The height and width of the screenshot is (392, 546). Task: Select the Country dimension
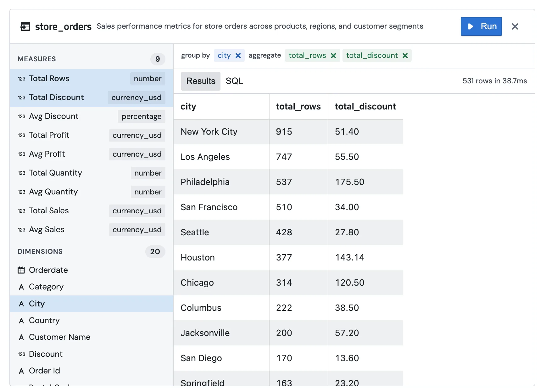(92, 320)
